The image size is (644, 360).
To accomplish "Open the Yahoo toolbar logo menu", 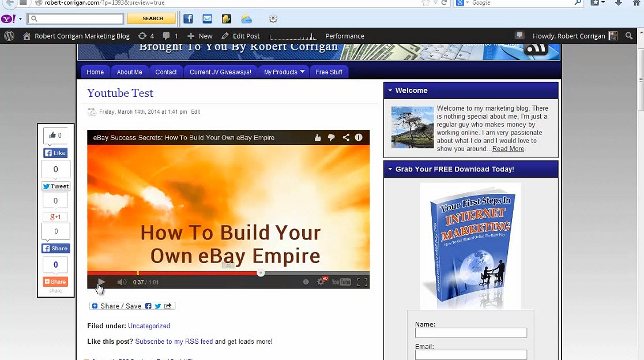I will pos(9,19).
